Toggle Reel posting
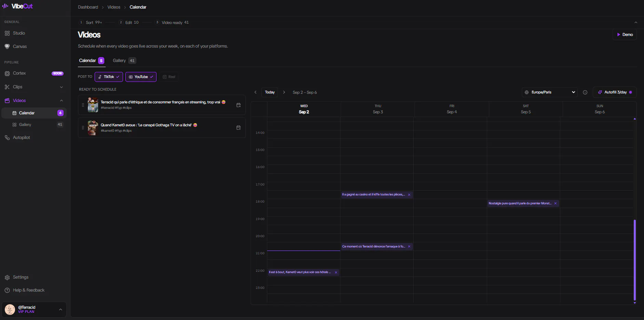 point(169,77)
